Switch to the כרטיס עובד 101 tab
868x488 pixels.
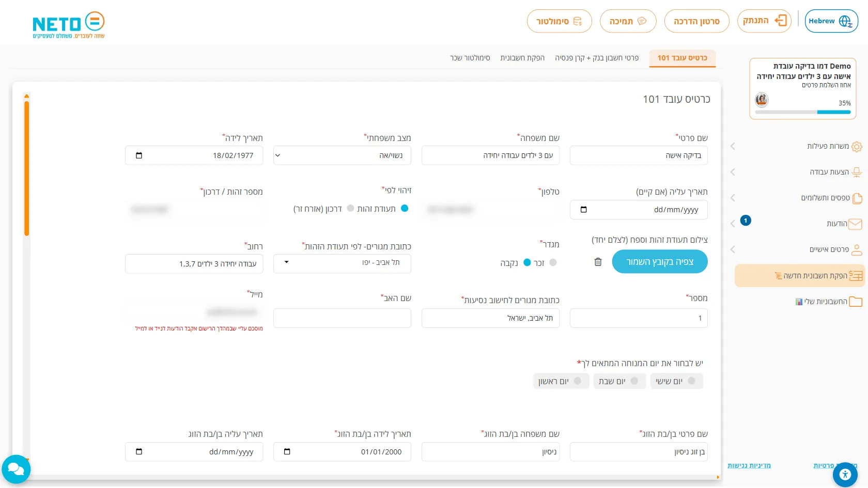click(682, 58)
